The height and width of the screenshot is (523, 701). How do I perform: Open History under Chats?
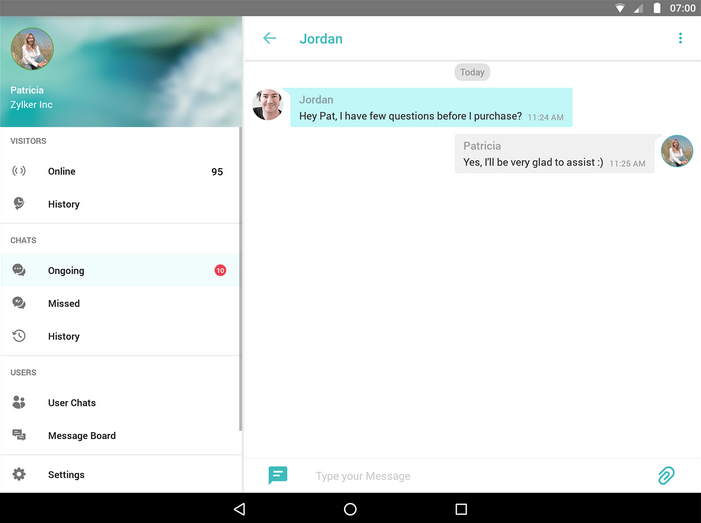click(x=120, y=336)
